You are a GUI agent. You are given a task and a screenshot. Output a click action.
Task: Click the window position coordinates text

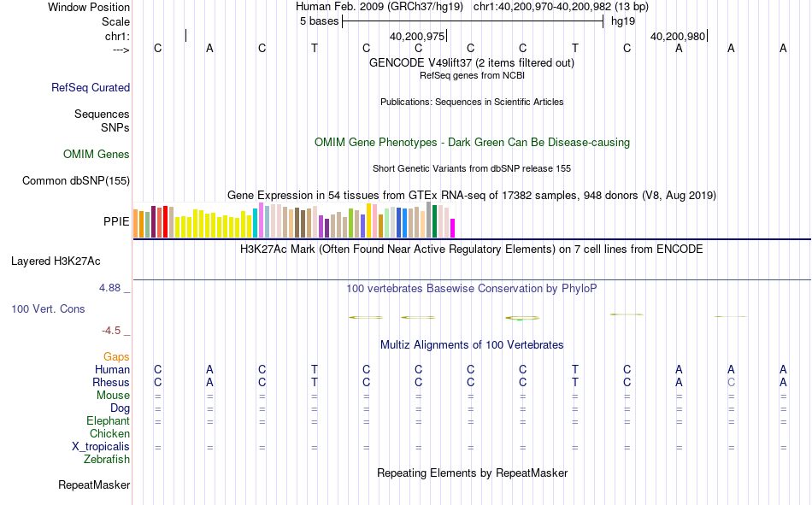point(561,7)
